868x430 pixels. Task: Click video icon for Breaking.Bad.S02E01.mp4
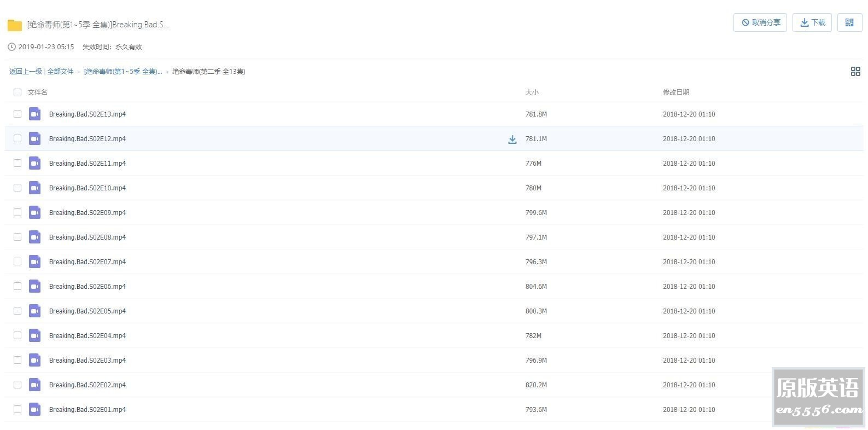coord(35,409)
